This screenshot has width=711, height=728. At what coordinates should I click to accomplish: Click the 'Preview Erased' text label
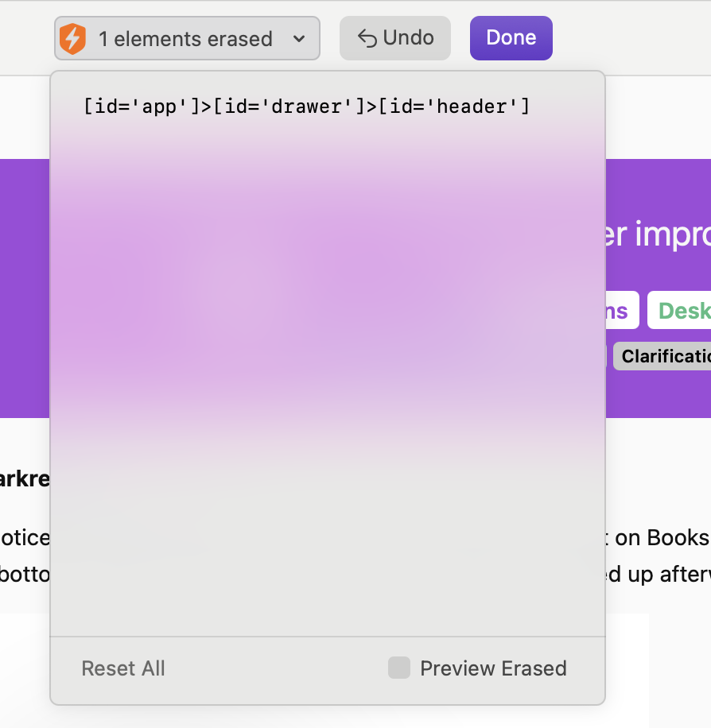coord(493,668)
